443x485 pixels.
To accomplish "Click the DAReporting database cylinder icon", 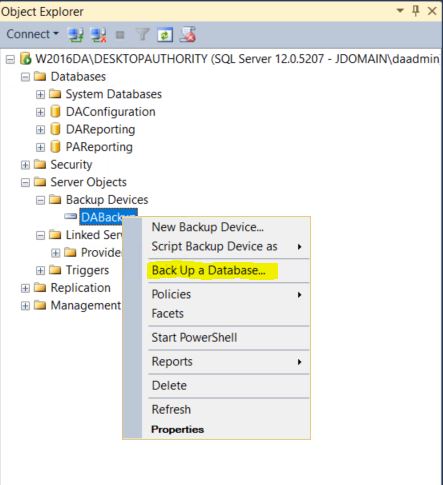I will point(55,129).
